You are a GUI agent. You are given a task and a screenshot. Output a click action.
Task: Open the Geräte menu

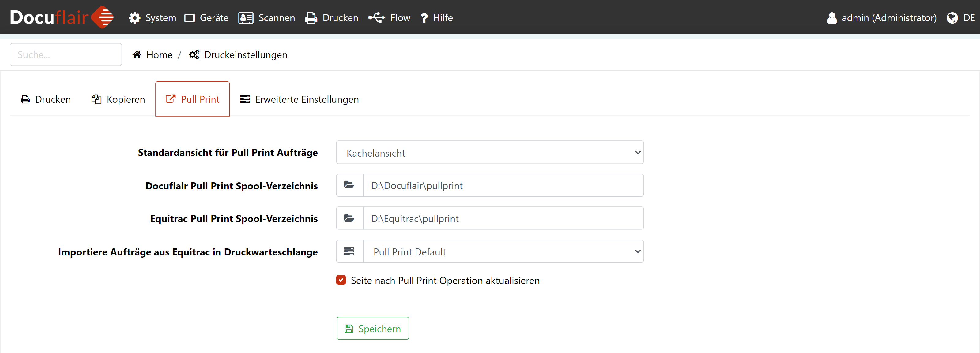pyautogui.click(x=207, y=18)
